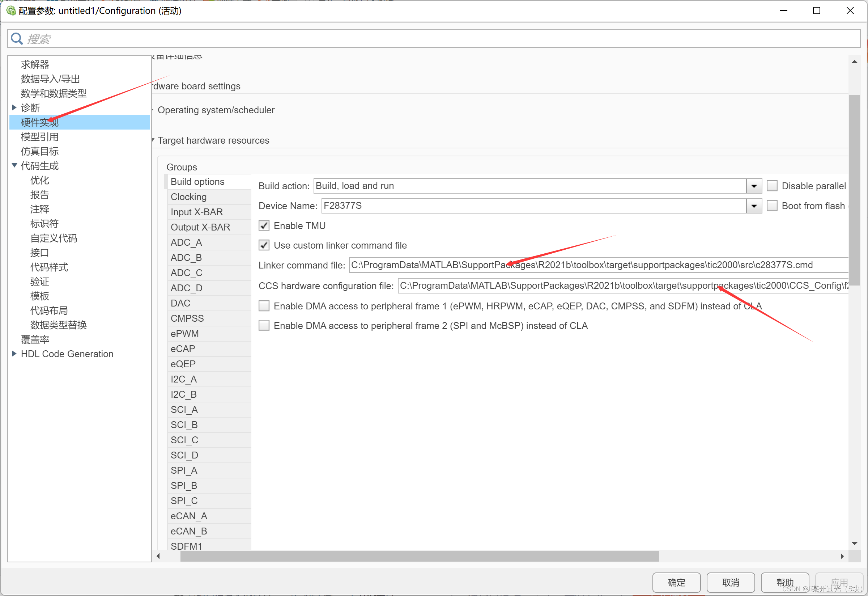The width and height of the screenshot is (868, 596).
Task: Click the horizontal scroll left arrow
Action: (x=158, y=556)
